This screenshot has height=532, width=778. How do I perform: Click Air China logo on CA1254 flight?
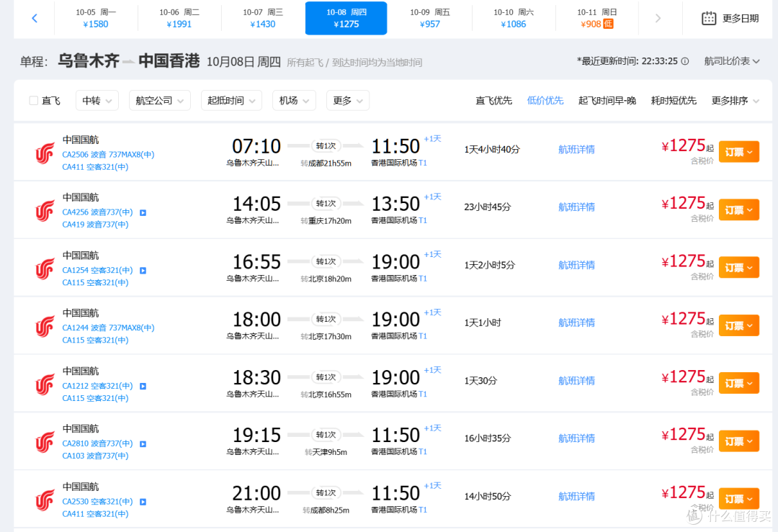coord(45,269)
